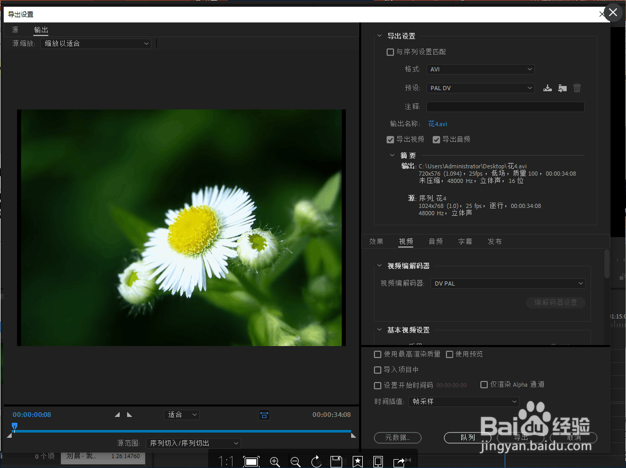Click the zoom in magnifier icon

[275, 462]
